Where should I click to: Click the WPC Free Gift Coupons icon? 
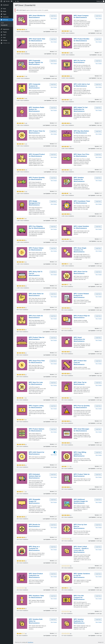click(67, 600)
